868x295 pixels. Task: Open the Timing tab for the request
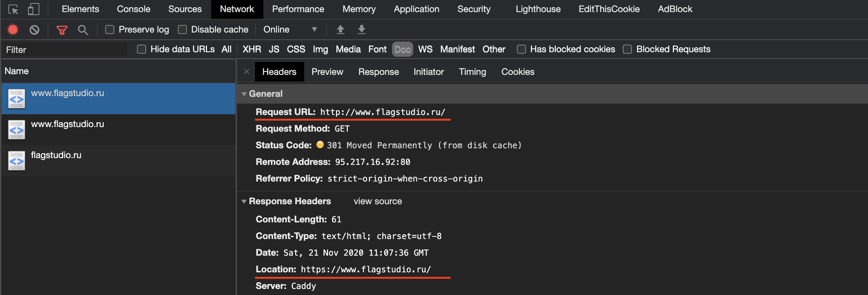(472, 72)
